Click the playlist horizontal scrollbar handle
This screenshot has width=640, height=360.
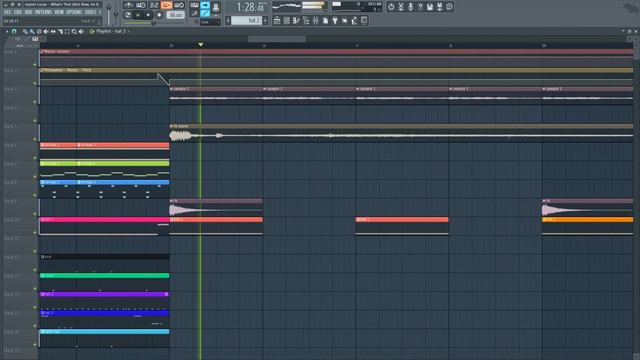(276, 39)
